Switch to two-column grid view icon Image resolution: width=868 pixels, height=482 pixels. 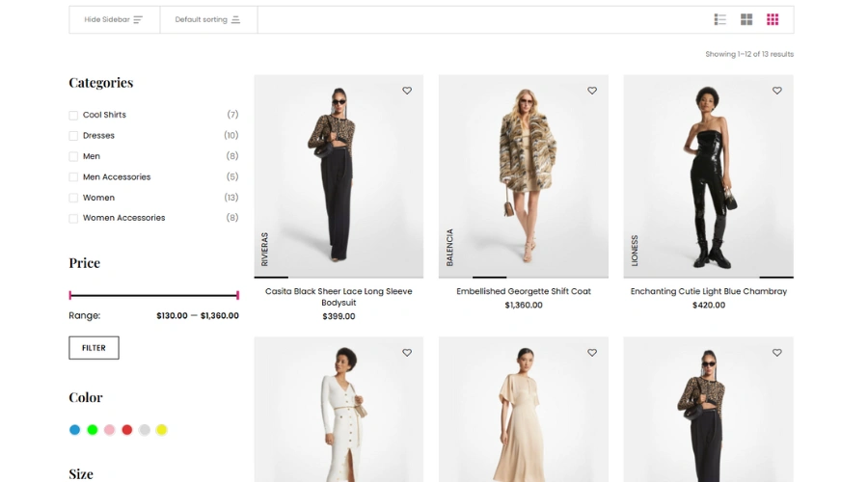point(746,20)
